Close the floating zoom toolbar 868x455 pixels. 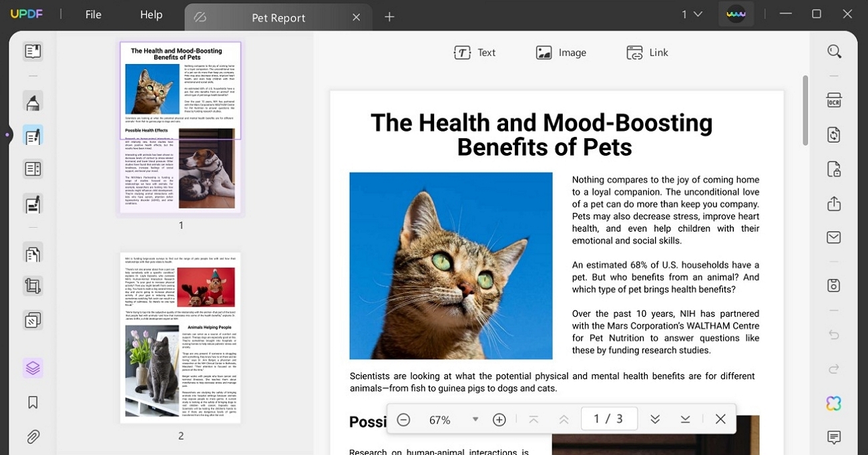[x=720, y=420]
